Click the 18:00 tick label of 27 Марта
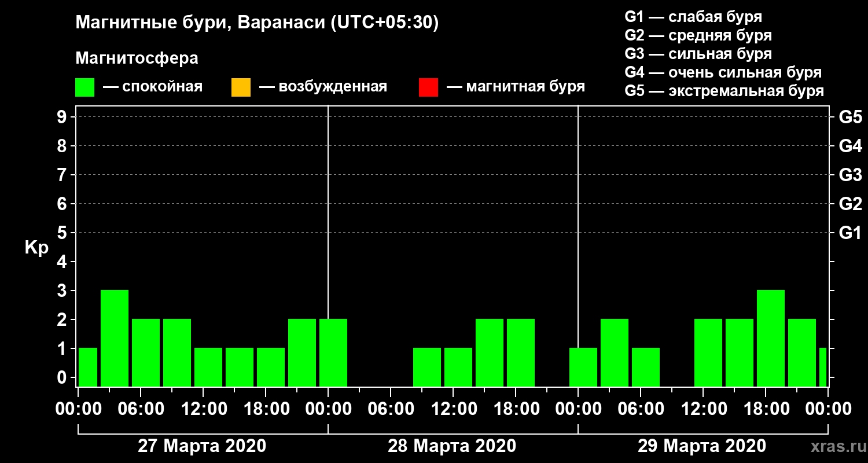The image size is (868, 463). (266, 409)
